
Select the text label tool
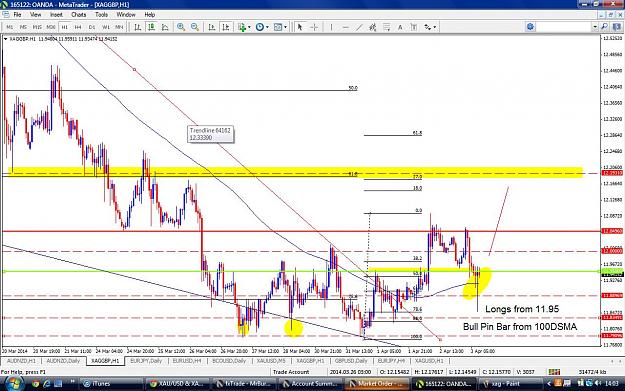tap(414, 27)
